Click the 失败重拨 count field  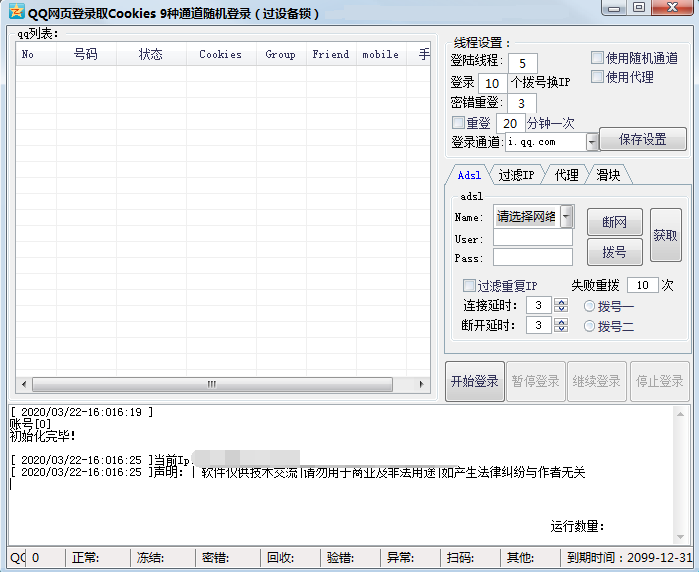(x=642, y=285)
